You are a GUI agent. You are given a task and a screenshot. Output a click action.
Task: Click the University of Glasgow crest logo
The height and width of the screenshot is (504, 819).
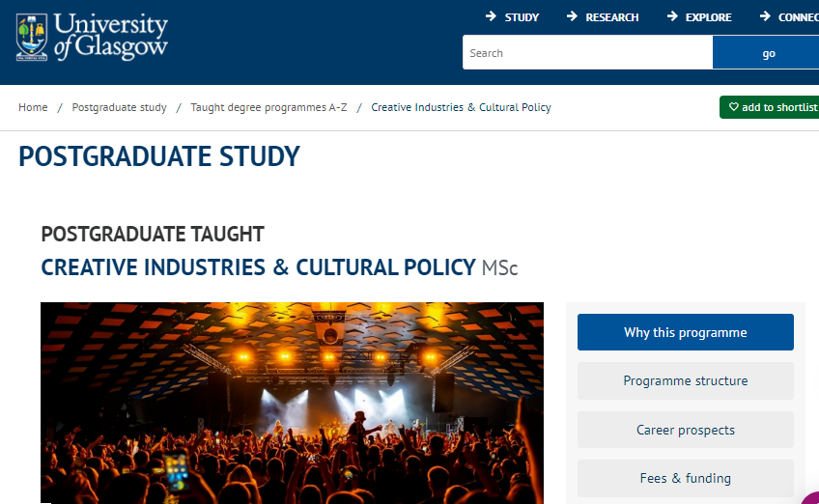pos(31,37)
